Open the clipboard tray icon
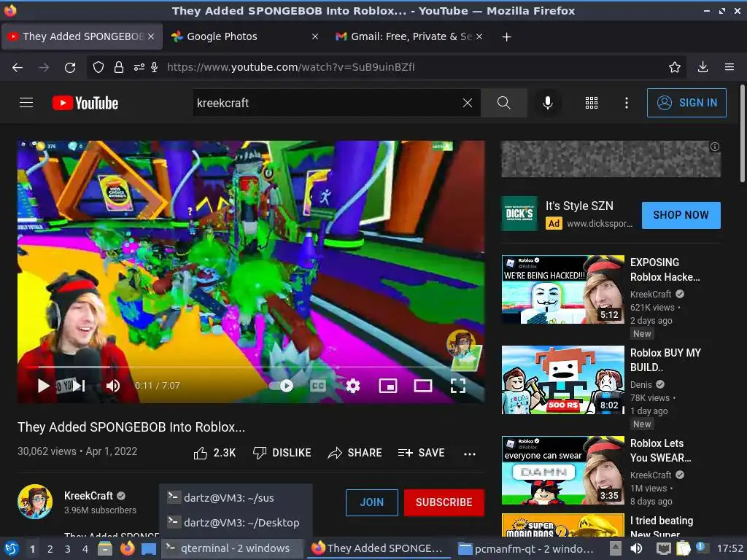Screen dimensions: 747x560 coord(683,548)
